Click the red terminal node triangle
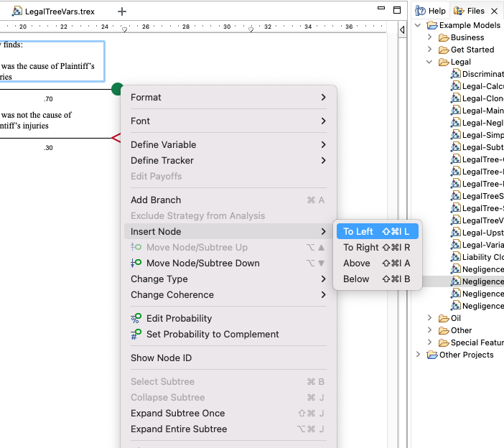Viewport: 504px width, 448px height. (x=116, y=138)
